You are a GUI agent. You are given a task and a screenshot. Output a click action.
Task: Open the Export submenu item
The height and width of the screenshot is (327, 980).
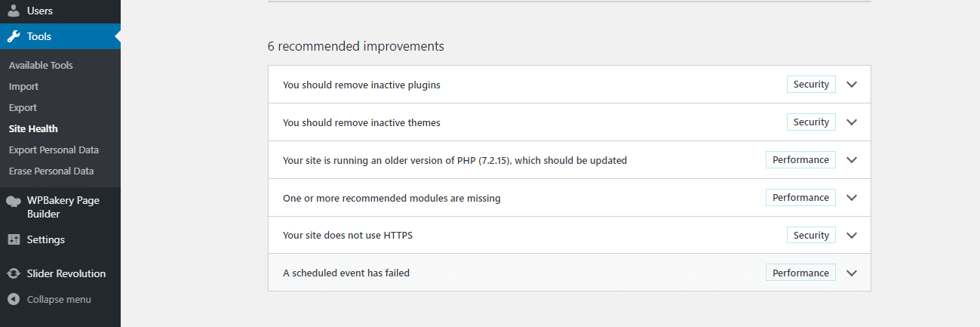[x=23, y=107]
